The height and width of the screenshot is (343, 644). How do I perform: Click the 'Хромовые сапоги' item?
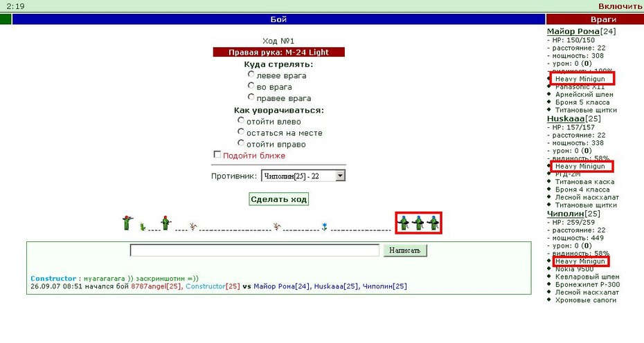pyautogui.click(x=586, y=300)
